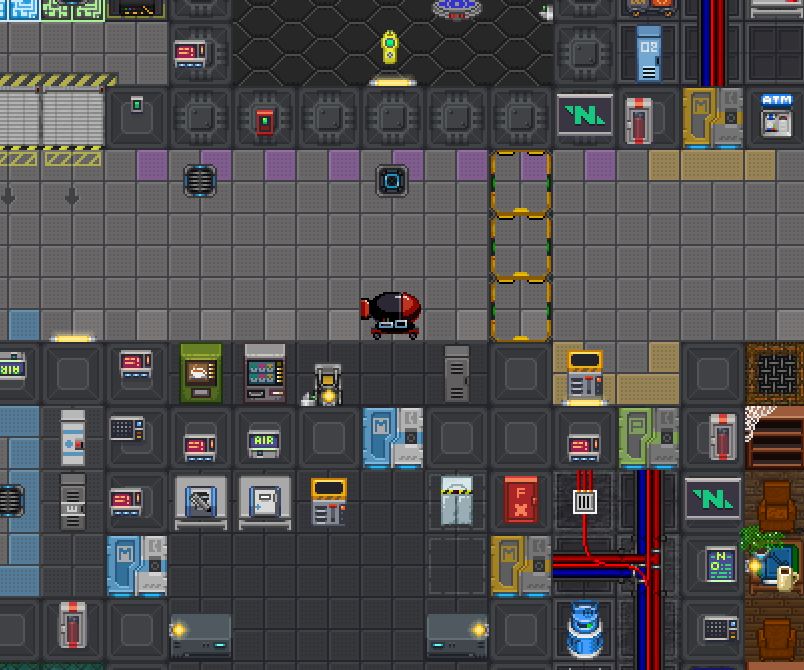804x670 pixels.
Task: Toggle the red light switch on wall
Action: pos(264,121)
